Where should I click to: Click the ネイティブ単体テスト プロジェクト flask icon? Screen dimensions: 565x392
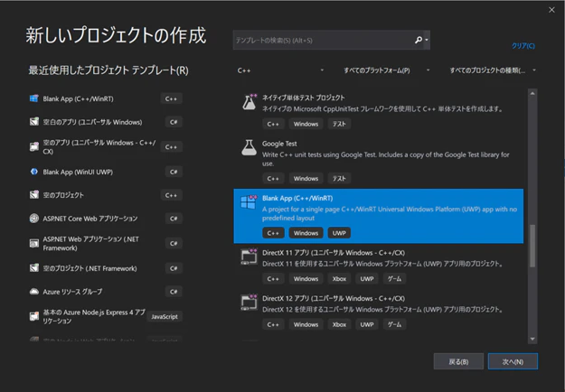(x=250, y=102)
